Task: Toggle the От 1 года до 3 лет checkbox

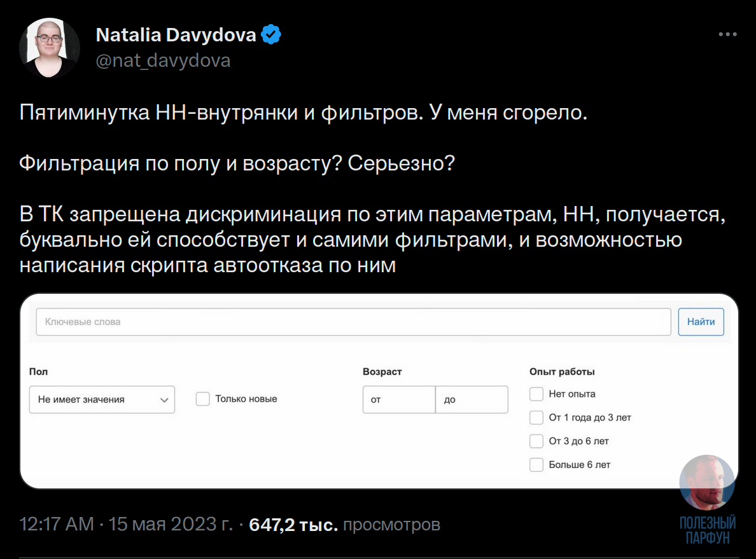Action: click(x=536, y=418)
